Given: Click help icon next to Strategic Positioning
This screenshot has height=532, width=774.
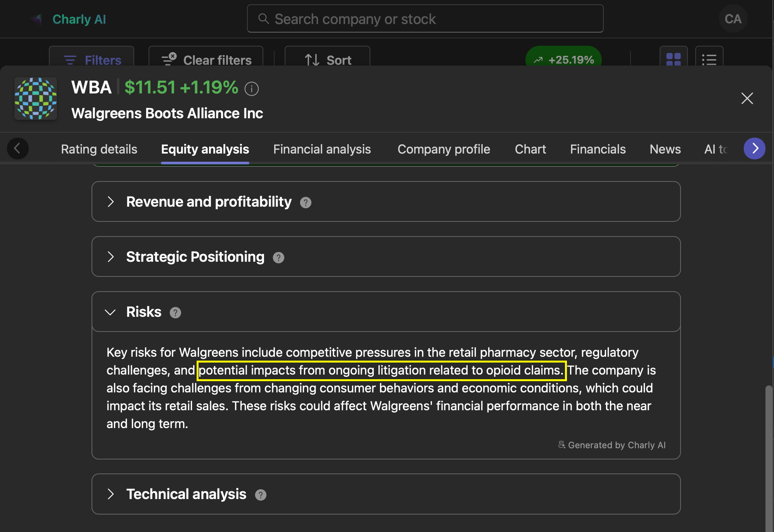Looking at the screenshot, I should tap(278, 257).
